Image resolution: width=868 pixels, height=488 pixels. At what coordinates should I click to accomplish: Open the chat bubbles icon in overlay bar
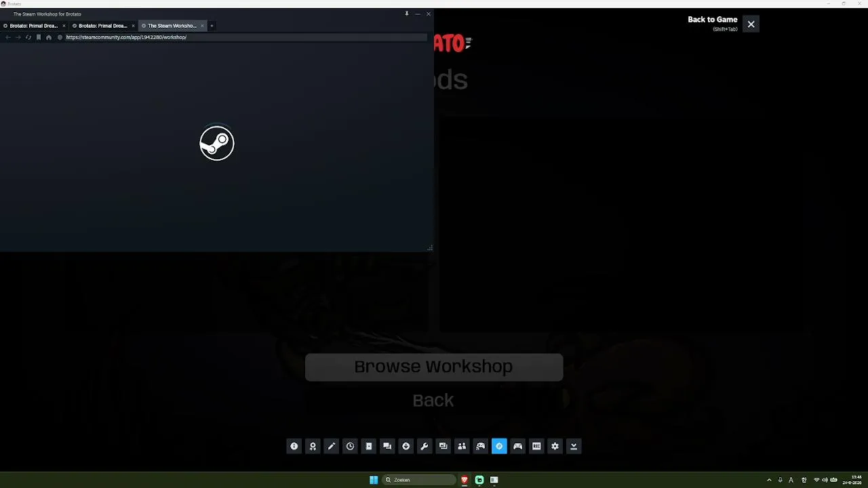(387, 446)
